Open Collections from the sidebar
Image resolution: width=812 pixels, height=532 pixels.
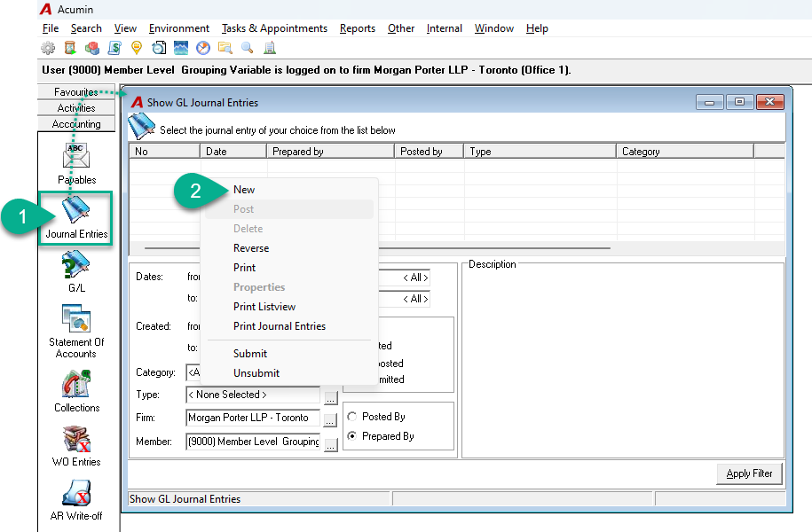tap(76, 391)
